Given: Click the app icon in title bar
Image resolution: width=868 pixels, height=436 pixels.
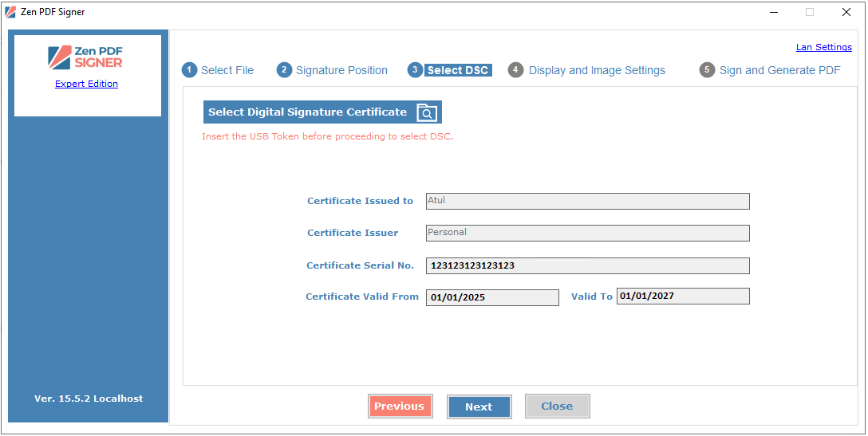Looking at the screenshot, I should (10, 12).
